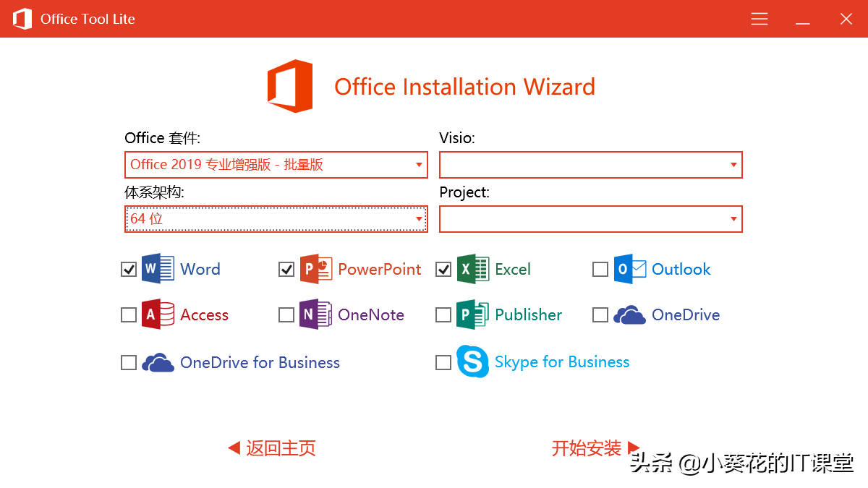Open the 体系架构 architecture dropdown
This screenshot has height=488, width=868.
[276, 219]
